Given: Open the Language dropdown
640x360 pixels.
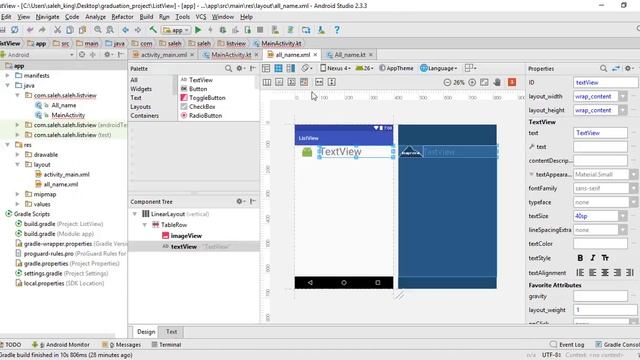Looking at the screenshot, I should pos(439,68).
